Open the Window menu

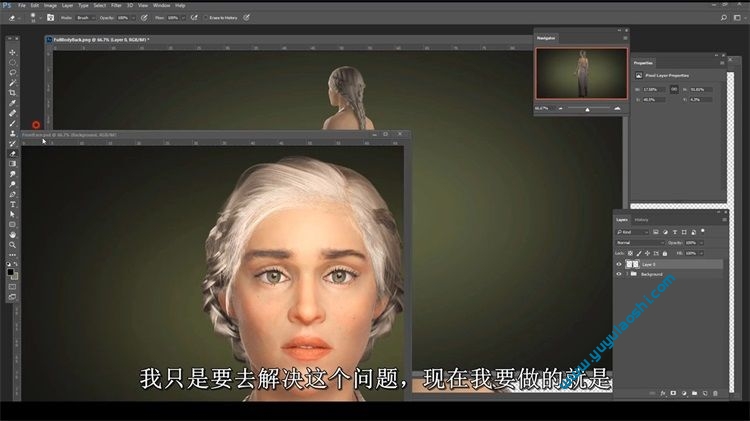(x=161, y=5)
